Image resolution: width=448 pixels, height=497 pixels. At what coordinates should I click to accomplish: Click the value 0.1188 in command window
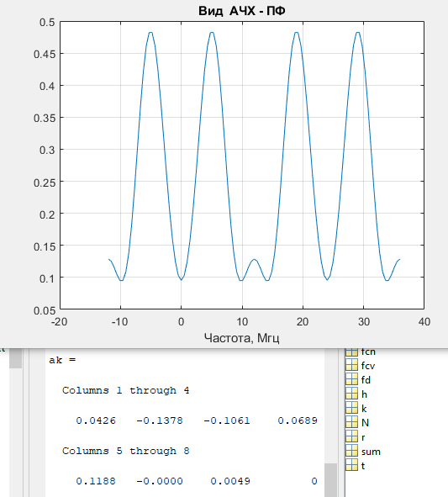coord(96,481)
